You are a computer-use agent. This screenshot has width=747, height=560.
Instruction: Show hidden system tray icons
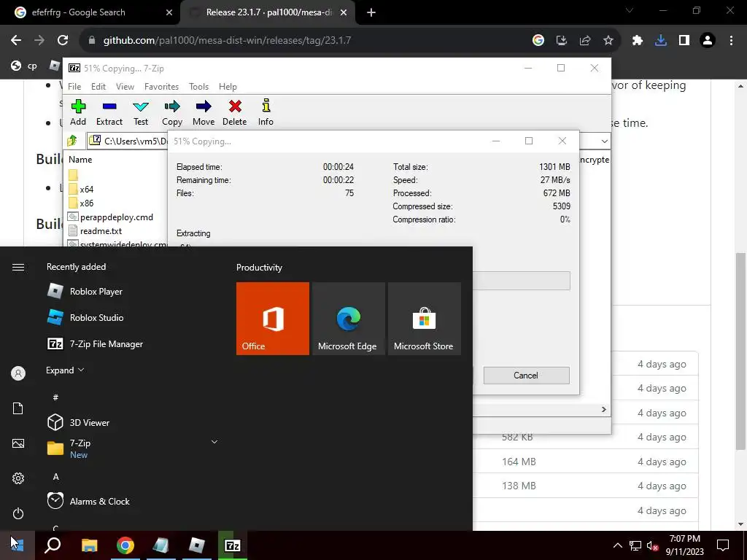click(x=617, y=545)
